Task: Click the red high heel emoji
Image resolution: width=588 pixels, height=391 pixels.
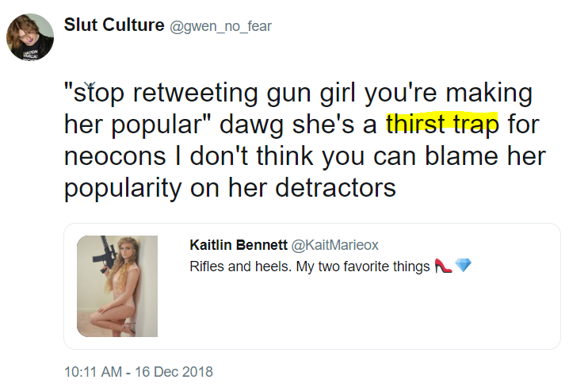Action: (x=443, y=266)
